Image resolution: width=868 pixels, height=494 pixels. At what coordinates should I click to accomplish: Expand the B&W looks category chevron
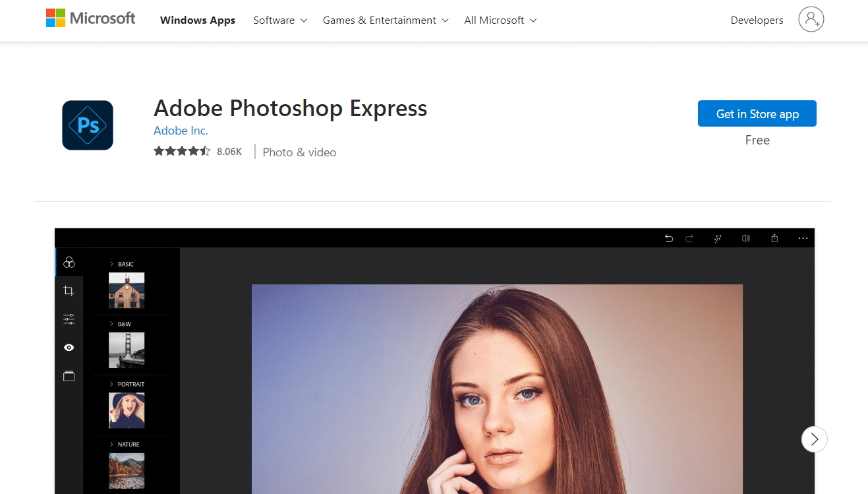click(112, 324)
